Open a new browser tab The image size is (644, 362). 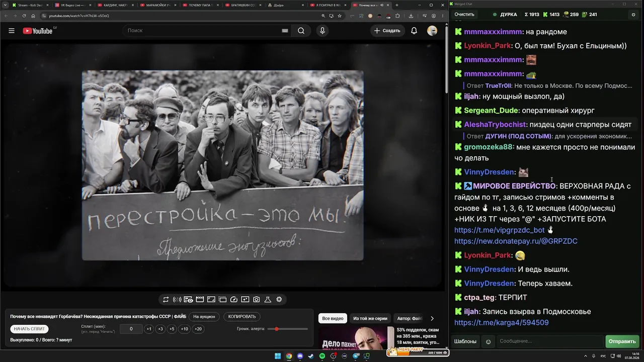pyautogui.click(x=397, y=5)
